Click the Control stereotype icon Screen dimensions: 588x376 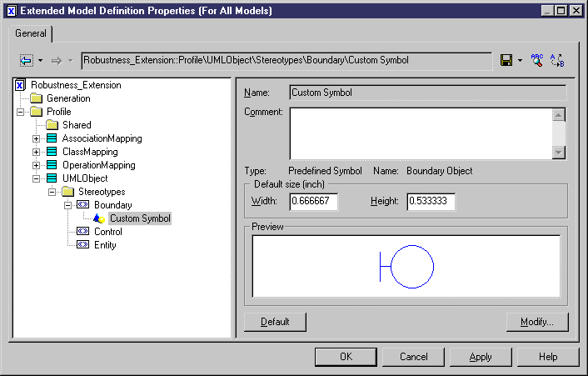(83, 232)
